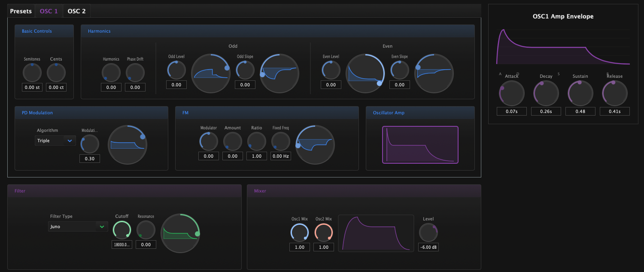Click the Even Level knob
The width and height of the screenshot is (644, 272).
point(331,69)
